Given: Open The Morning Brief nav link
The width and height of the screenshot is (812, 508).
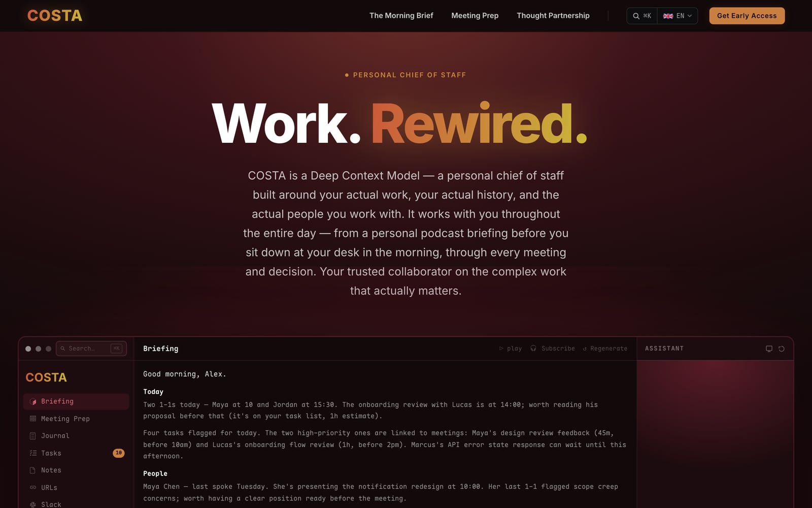Looking at the screenshot, I should click(x=401, y=16).
